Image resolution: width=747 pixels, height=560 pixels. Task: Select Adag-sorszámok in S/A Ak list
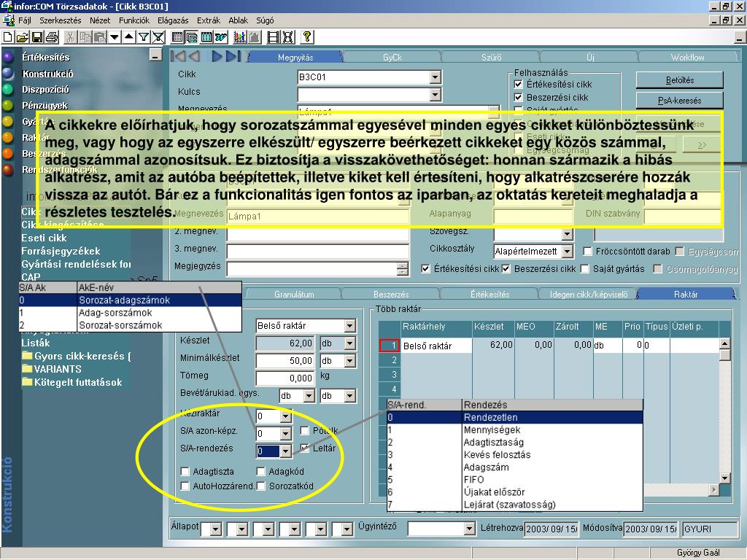click(x=130, y=313)
